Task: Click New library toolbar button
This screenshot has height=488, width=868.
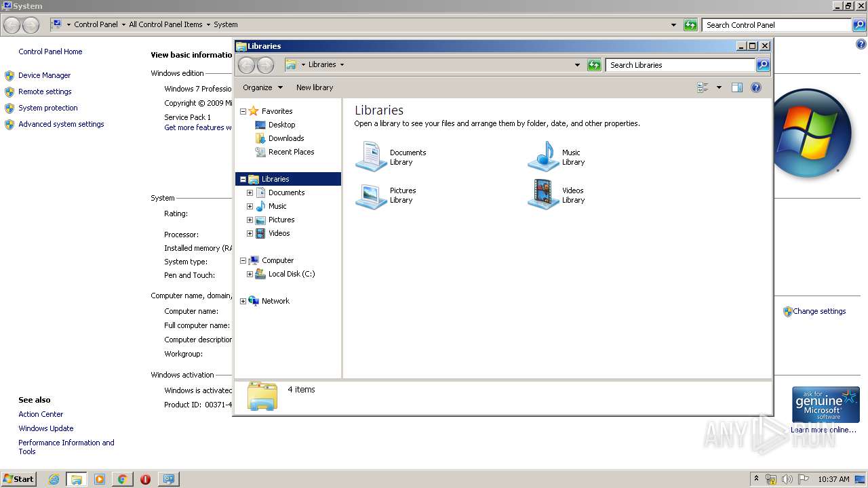Action: [315, 87]
